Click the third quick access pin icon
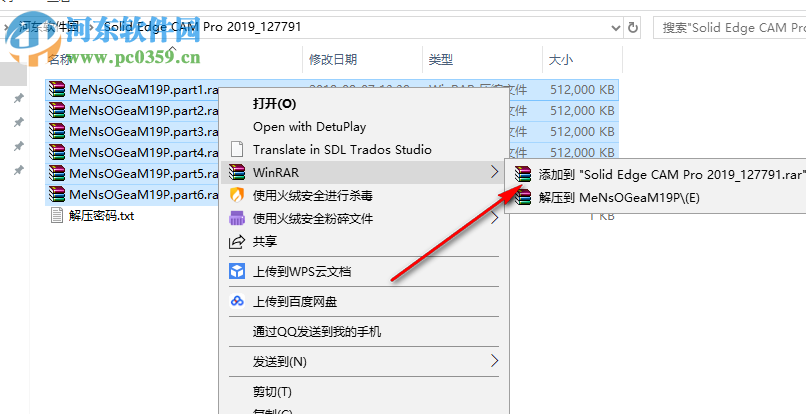This screenshot has height=414, width=806. click(19, 146)
